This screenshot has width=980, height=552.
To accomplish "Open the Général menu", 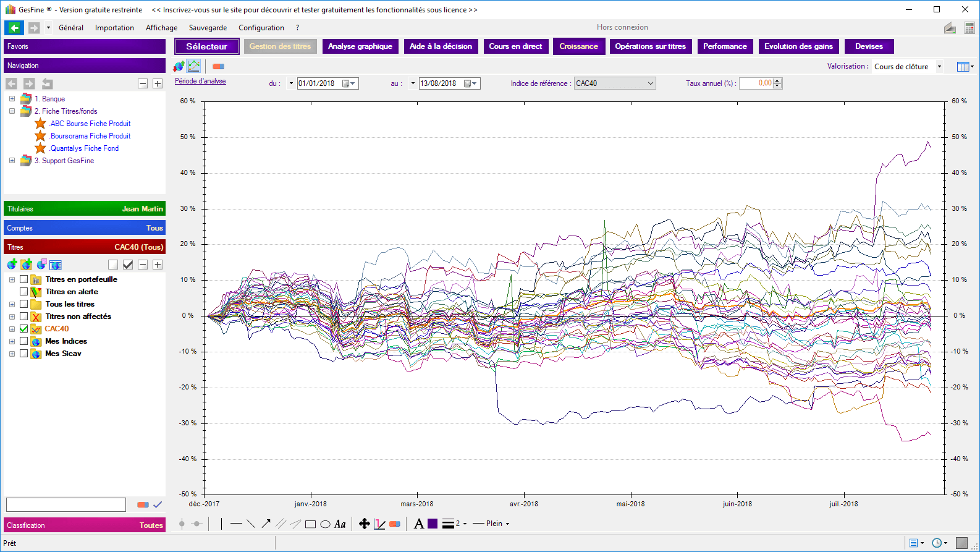I will (x=71, y=28).
